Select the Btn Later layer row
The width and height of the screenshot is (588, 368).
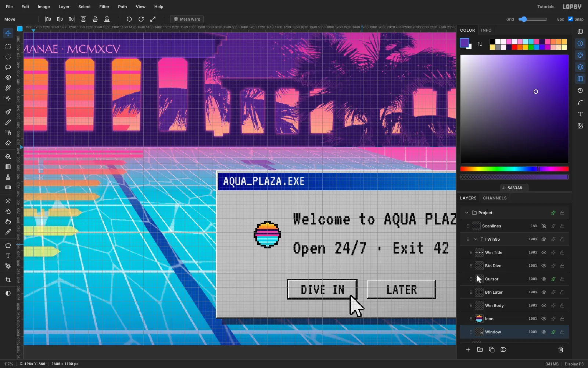514,292
